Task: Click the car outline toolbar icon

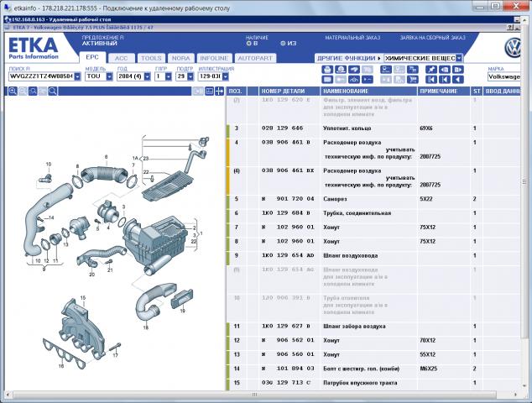Action: pyautogui.click(x=353, y=80)
